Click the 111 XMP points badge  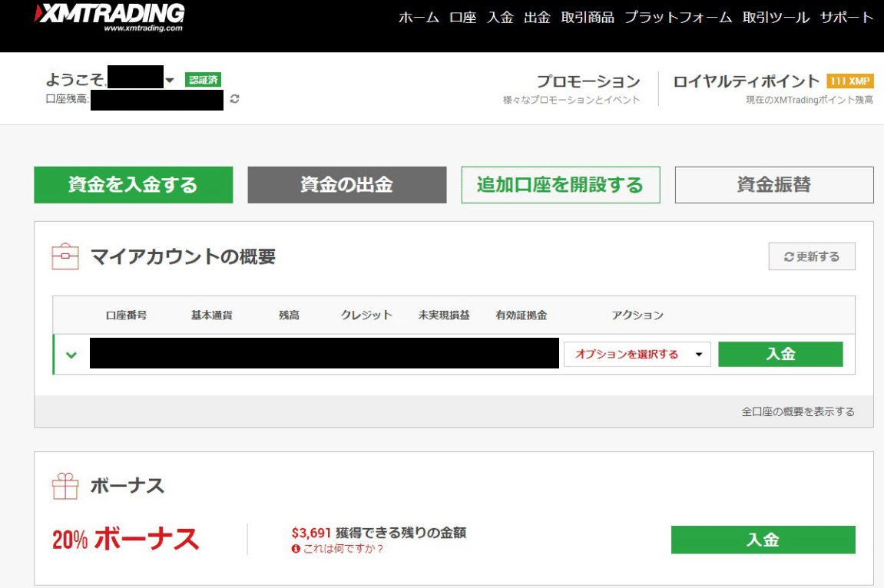[x=850, y=81]
